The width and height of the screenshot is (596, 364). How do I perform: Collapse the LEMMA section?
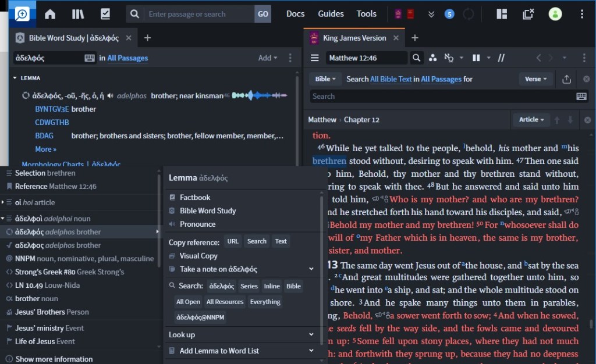(x=15, y=78)
